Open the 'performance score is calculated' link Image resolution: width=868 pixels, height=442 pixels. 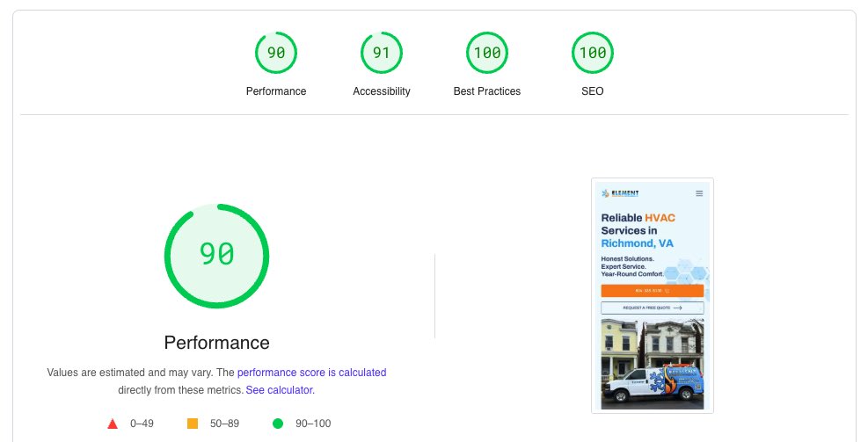(311, 373)
